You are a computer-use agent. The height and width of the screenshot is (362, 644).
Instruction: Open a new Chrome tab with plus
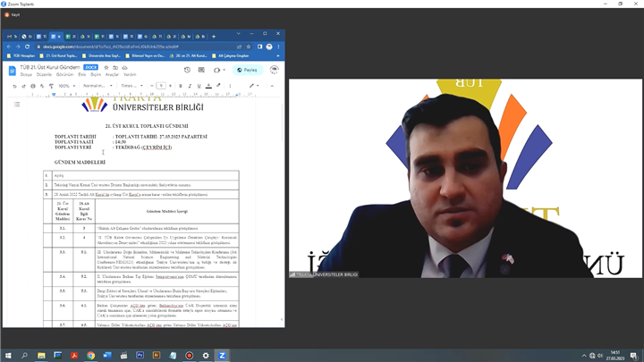[214, 37]
